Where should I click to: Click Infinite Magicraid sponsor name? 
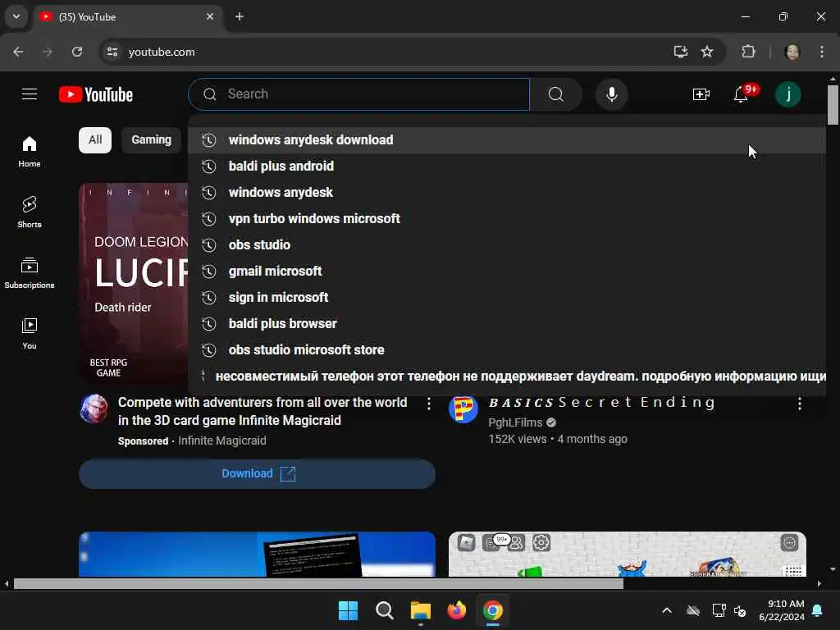coord(221,441)
